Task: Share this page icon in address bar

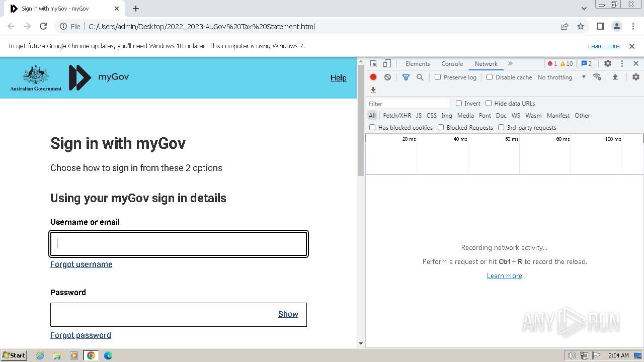Action: [565, 27]
